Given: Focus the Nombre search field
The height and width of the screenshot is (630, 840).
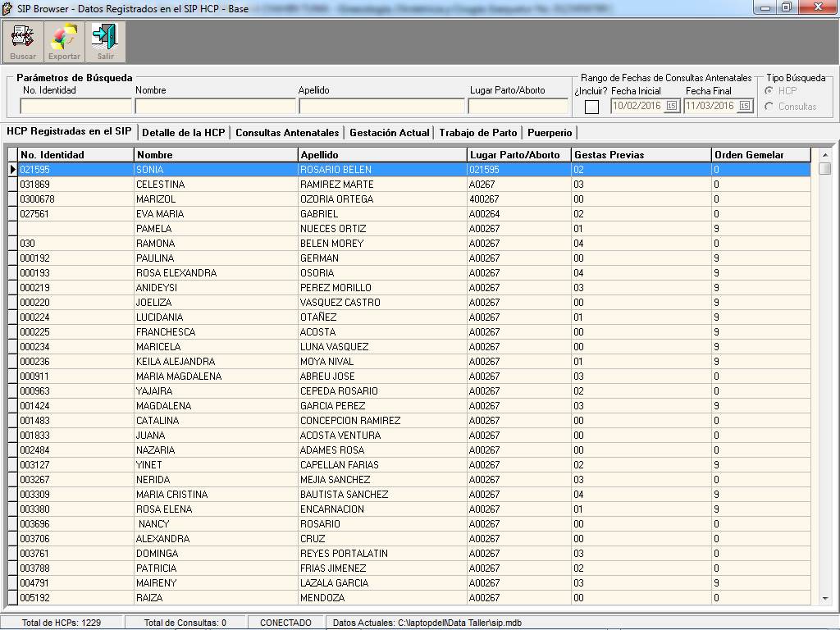Looking at the screenshot, I should (x=216, y=106).
